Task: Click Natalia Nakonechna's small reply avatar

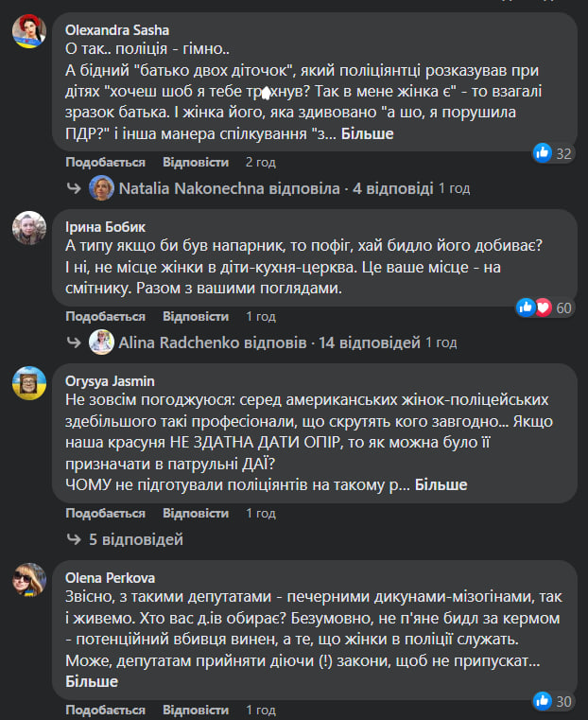Action: coord(102,188)
